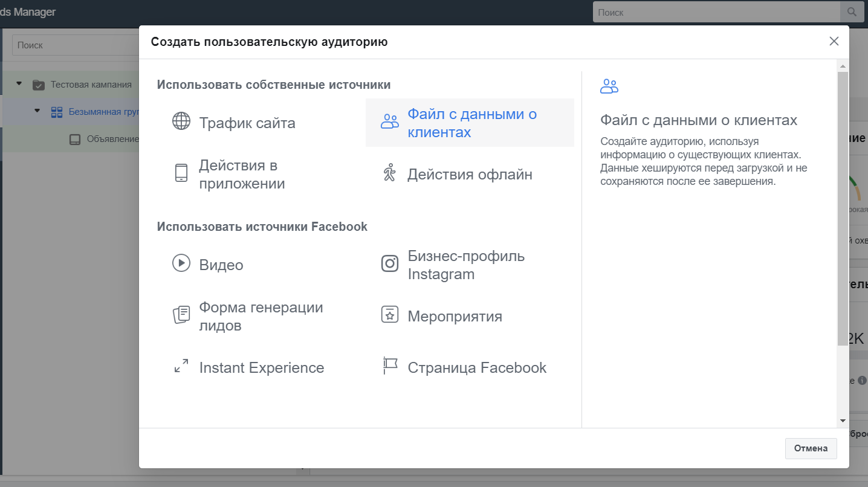Click the lead form icon for Форма генерации лидов
Screen dimensions: 868x487
181,315
